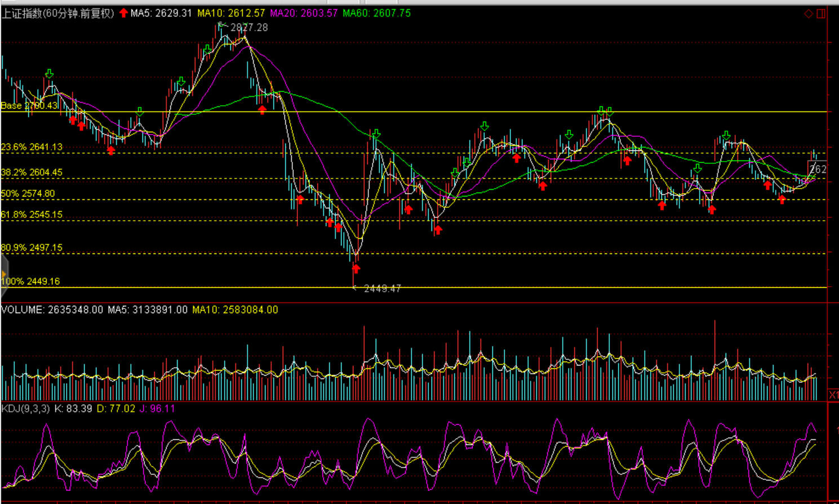Click the 50% 2574.80 retracement label

click(x=28, y=194)
